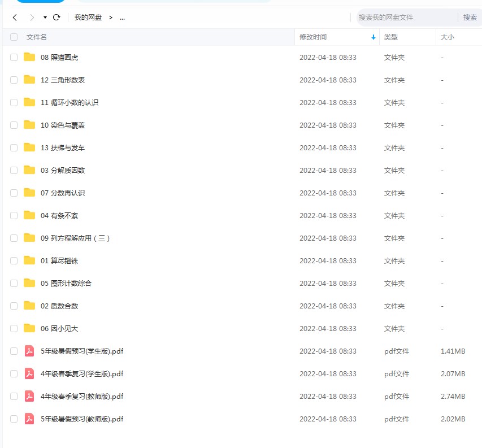Click folder icon of 02 质数合数

coord(29,305)
